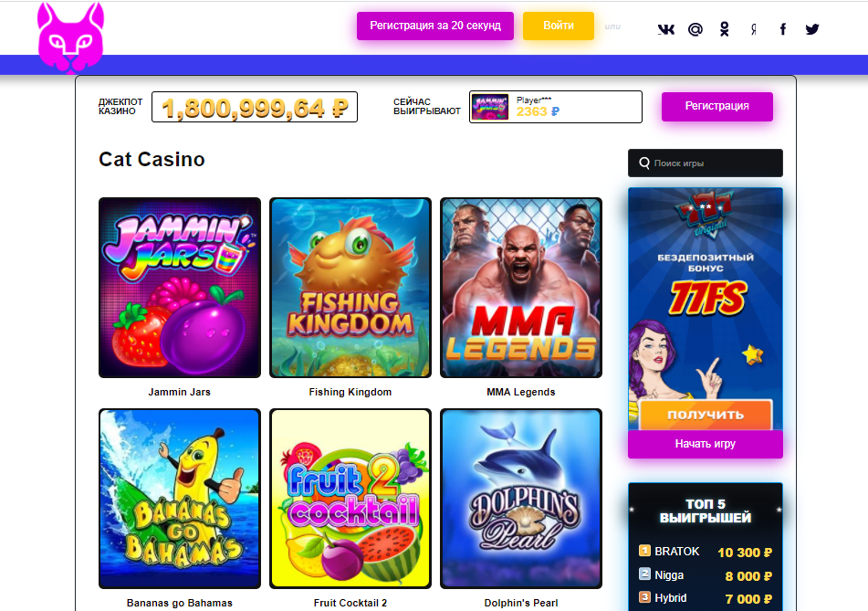Click the 'Начать игру' button
This screenshot has width=868, height=611.
[706, 444]
